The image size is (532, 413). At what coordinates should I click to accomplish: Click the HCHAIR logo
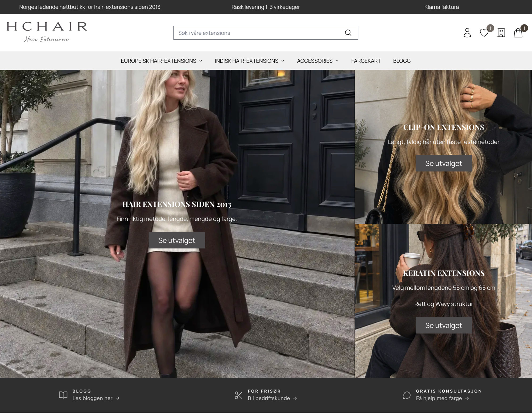47,32
